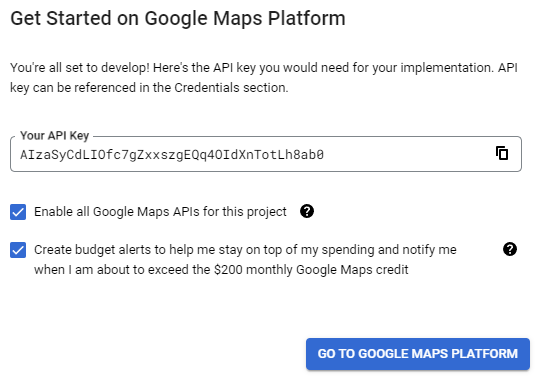Viewport: 540px width, 380px height.
Task: Click inside the Your API Key field
Action: tap(266, 154)
